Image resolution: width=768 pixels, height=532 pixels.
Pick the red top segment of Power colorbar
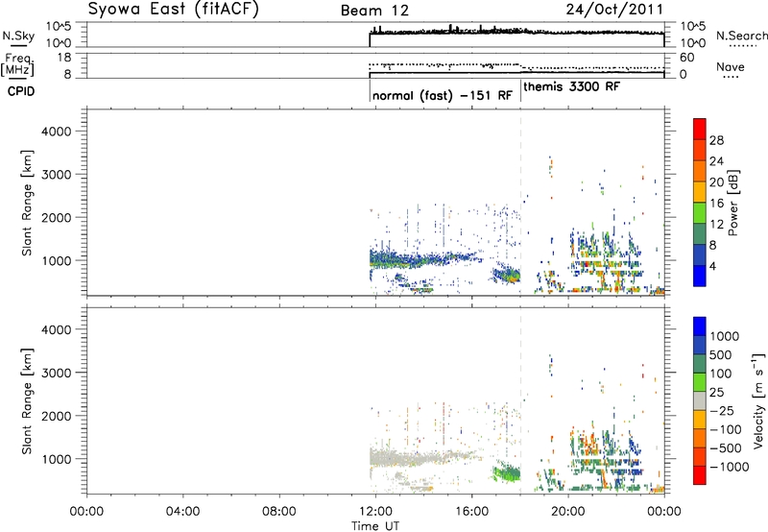tap(700, 129)
